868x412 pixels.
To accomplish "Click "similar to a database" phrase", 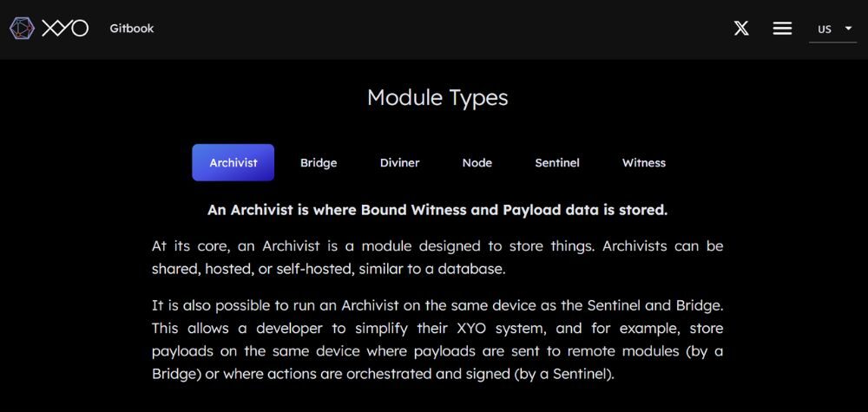I will coord(445,269).
